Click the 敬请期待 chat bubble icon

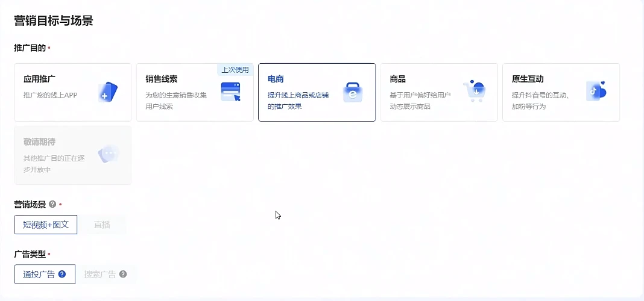pyautogui.click(x=108, y=154)
